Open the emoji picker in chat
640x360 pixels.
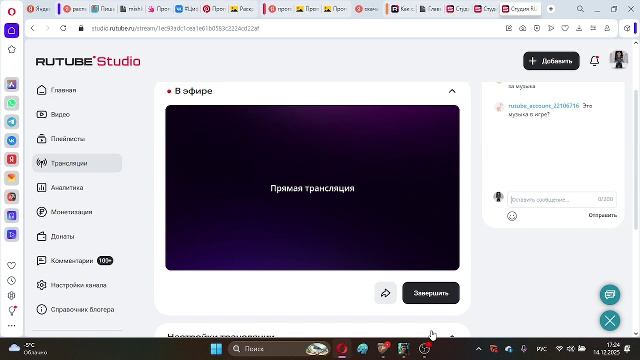coord(512,216)
